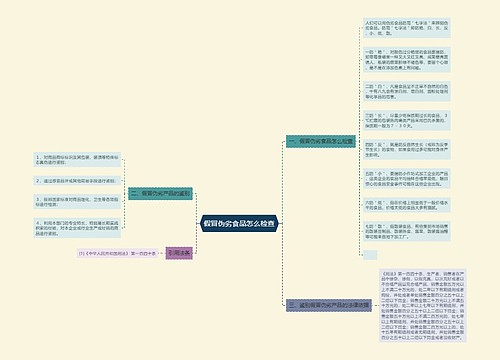The image size is (500, 360).
Task: Click identification step 2 note
Action: [77, 181]
